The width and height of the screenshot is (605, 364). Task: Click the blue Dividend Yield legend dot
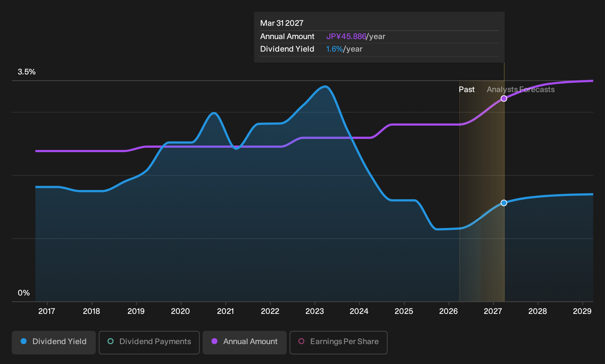pyautogui.click(x=24, y=342)
